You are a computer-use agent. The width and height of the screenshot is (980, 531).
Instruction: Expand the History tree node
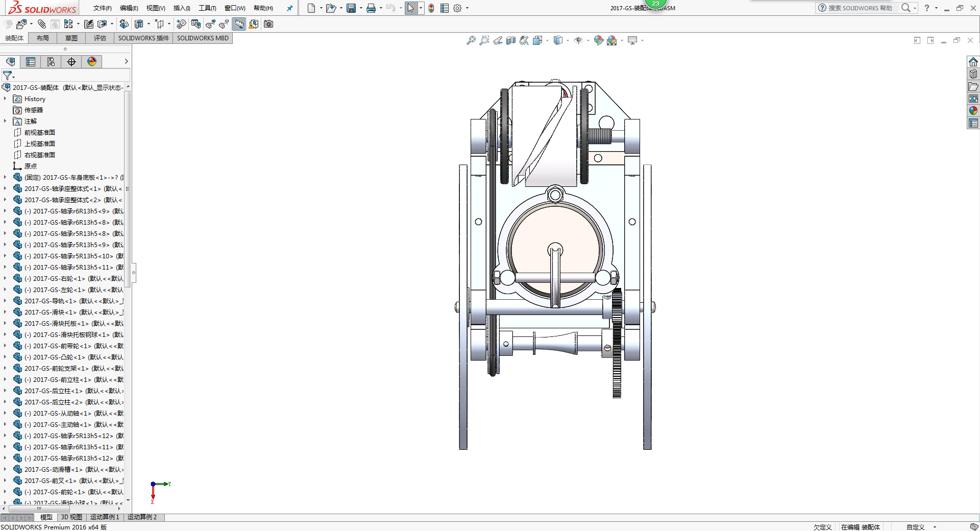click(5, 99)
